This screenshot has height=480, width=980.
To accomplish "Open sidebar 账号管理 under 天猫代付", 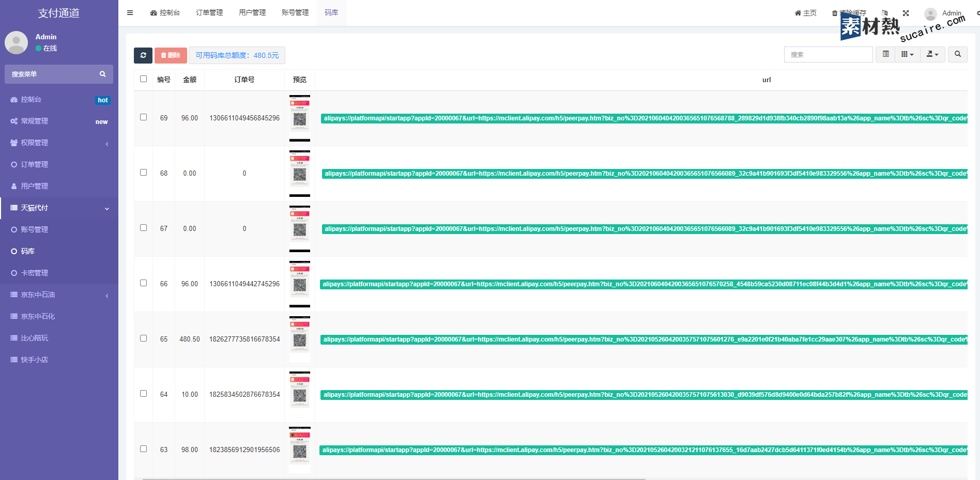I will click(59, 229).
